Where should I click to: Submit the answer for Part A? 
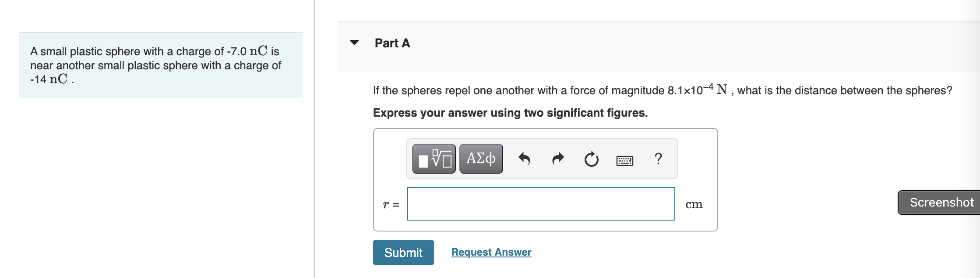(x=403, y=253)
